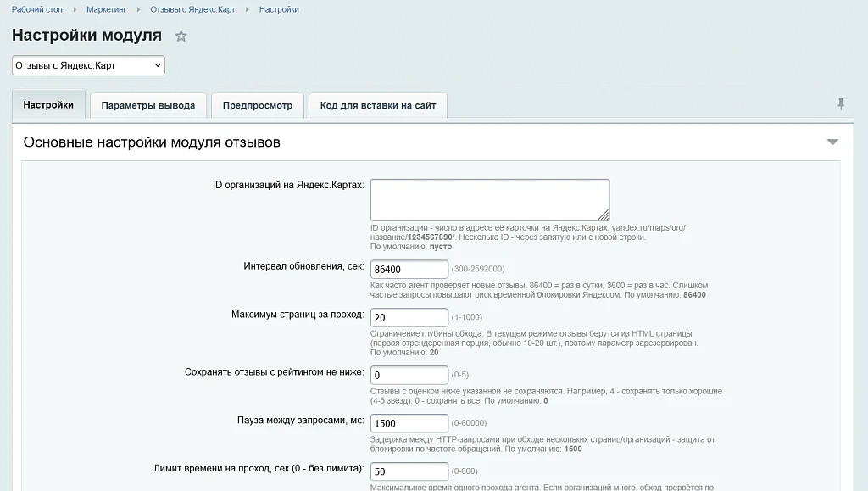Screen dimensions: 868x491
Task: Click the max pages per pass field
Action: click(409, 317)
